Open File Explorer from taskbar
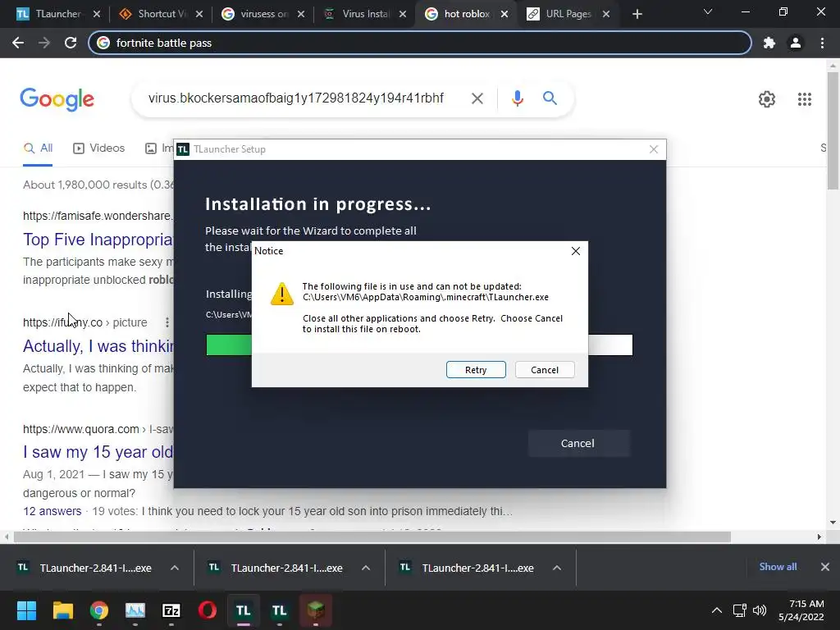 (62, 610)
